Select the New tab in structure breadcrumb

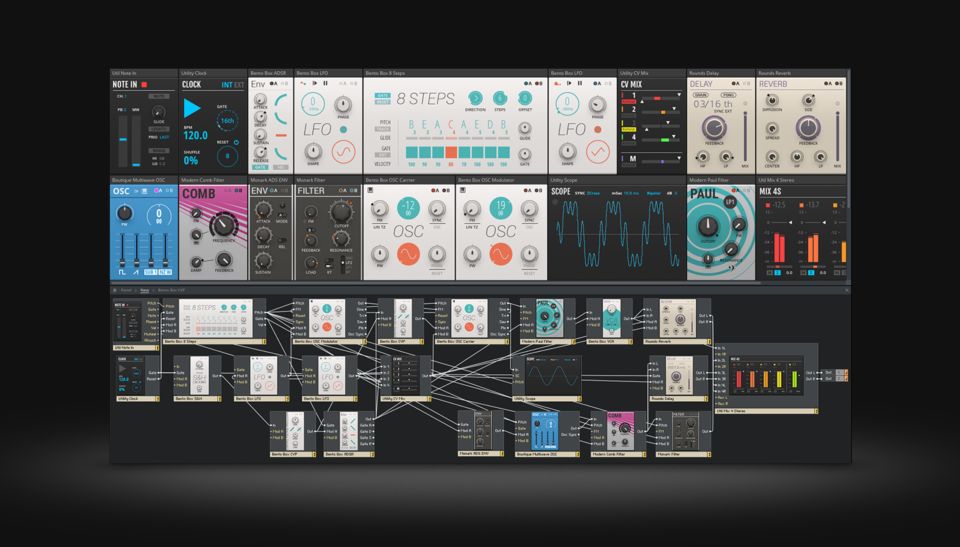click(144, 290)
